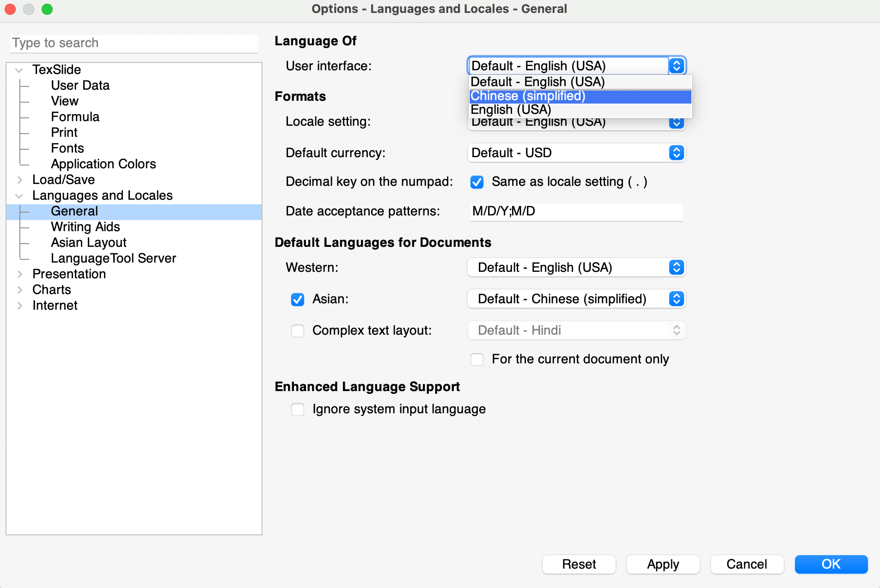
Task: Click the OK button
Action: pyautogui.click(x=831, y=564)
